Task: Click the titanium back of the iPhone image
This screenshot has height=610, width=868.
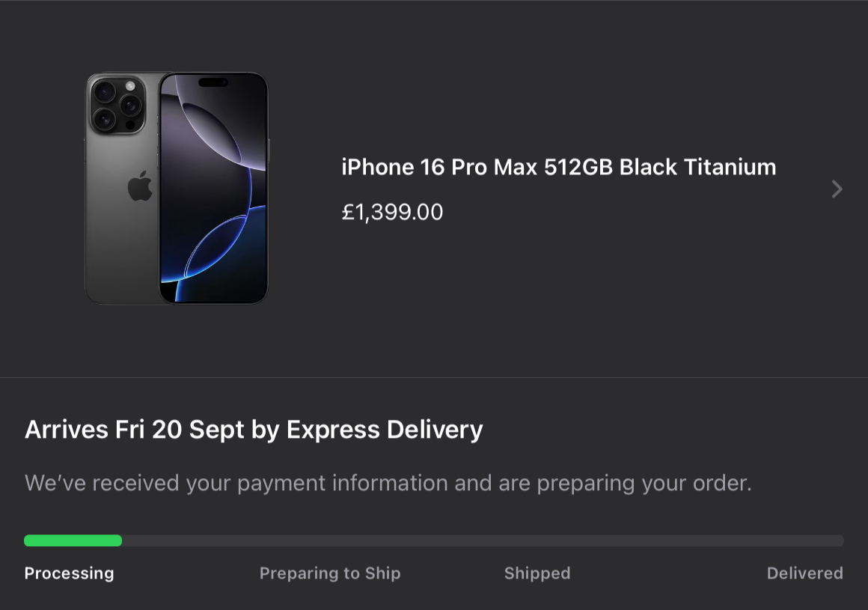Action: click(x=120, y=240)
